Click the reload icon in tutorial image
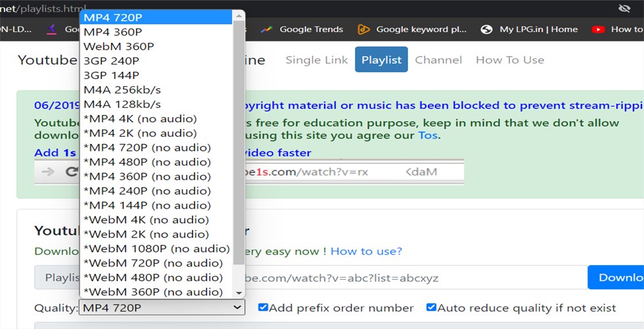This screenshot has width=644, height=329. 71,172
